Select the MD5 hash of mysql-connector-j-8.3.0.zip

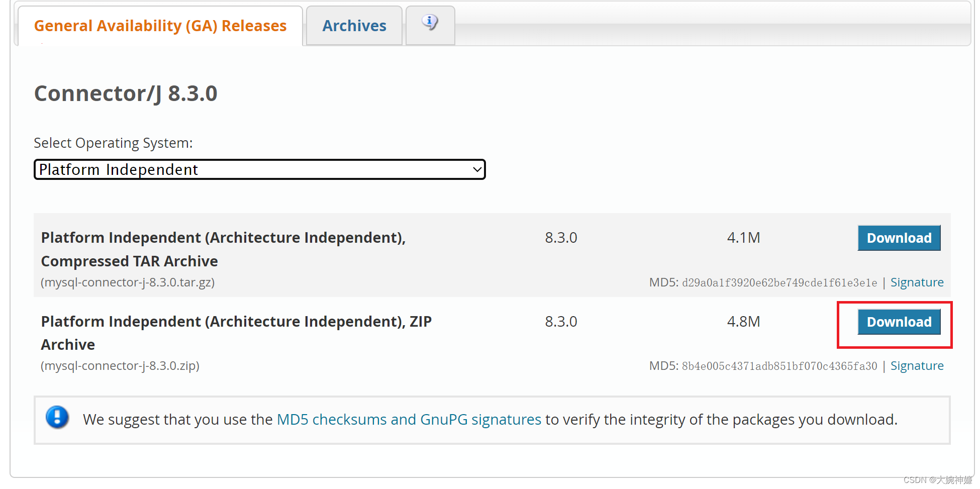pos(779,365)
